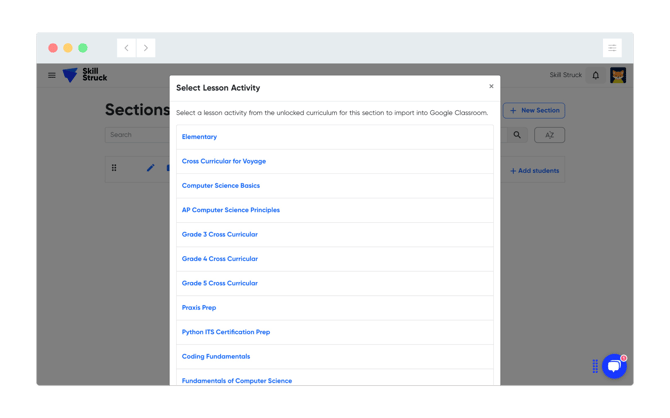Close the Select Lesson Activity dialog
670x418 pixels.
click(491, 87)
